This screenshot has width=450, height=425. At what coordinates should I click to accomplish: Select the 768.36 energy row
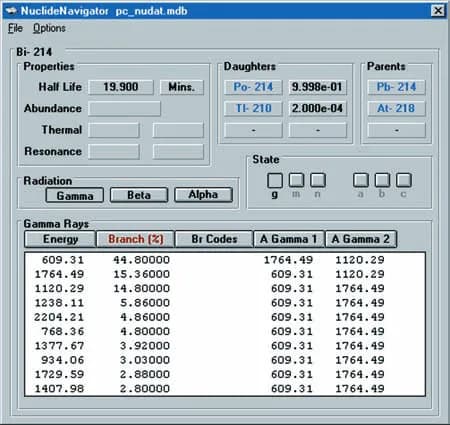pyautogui.click(x=225, y=331)
